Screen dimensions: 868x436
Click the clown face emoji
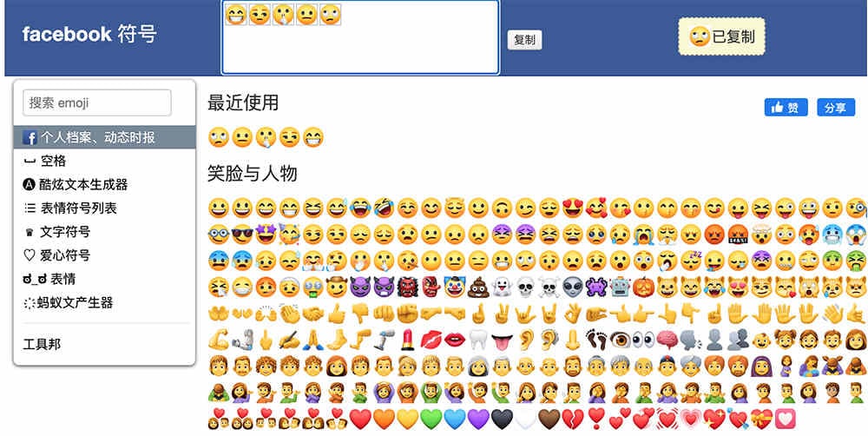[x=455, y=287]
